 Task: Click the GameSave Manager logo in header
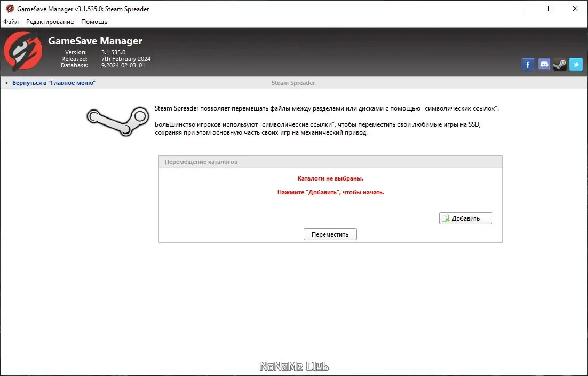point(23,51)
